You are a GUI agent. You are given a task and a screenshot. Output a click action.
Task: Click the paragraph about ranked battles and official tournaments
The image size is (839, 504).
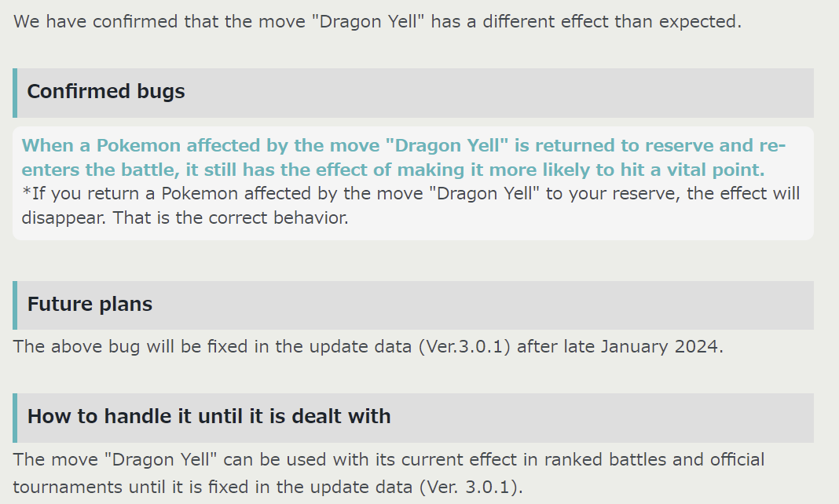coord(388,473)
